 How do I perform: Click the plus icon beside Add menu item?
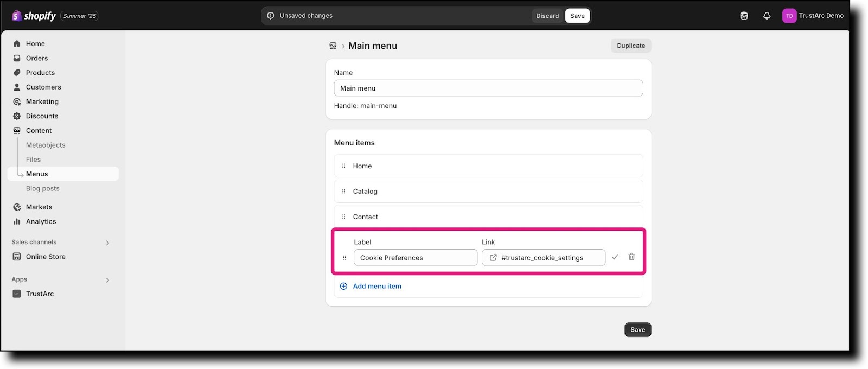click(343, 286)
